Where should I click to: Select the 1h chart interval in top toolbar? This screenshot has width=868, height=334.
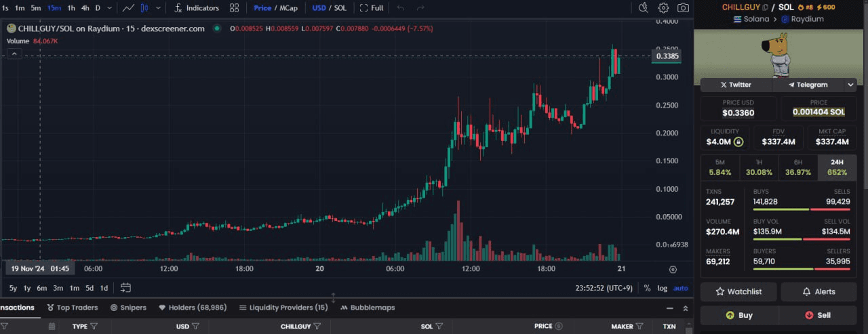pos(71,8)
